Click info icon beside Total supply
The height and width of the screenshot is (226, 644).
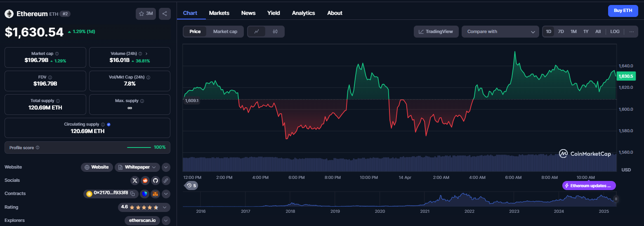pos(58,101)
